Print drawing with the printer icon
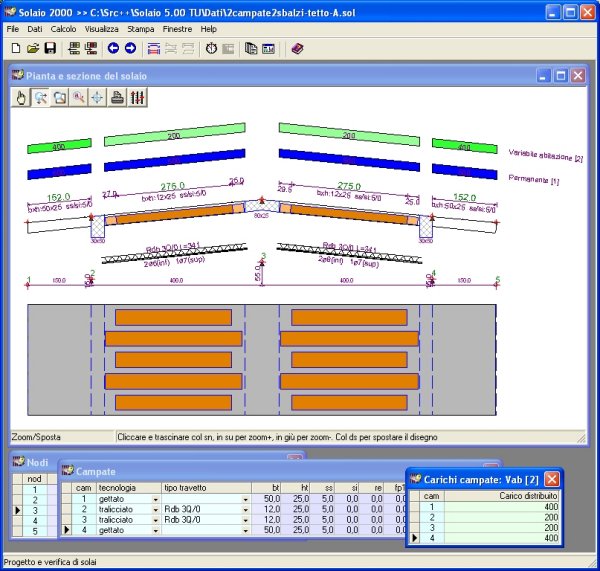 point(117,98)
